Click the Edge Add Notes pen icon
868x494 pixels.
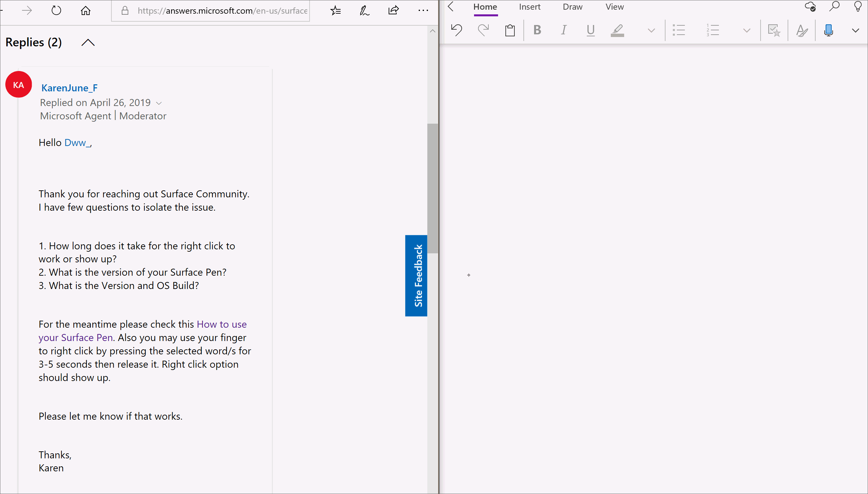(364, 11)
